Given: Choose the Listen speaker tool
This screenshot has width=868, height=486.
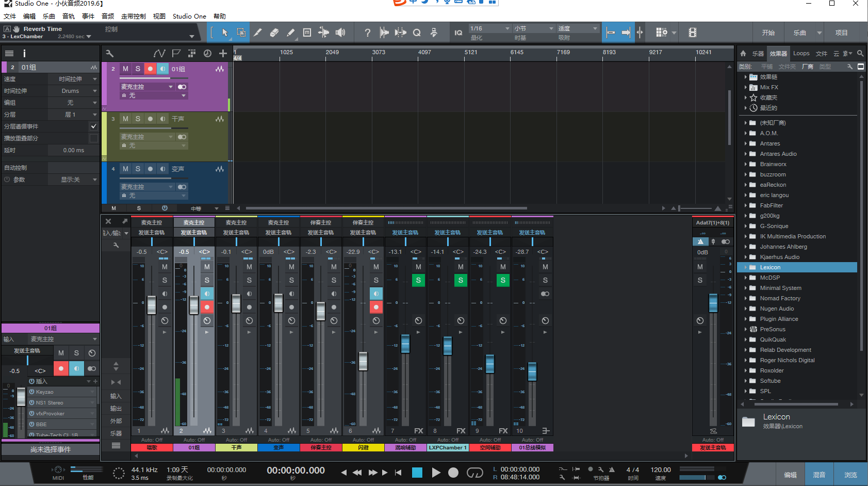Looking at the screenshot, I should pos(340,33).
